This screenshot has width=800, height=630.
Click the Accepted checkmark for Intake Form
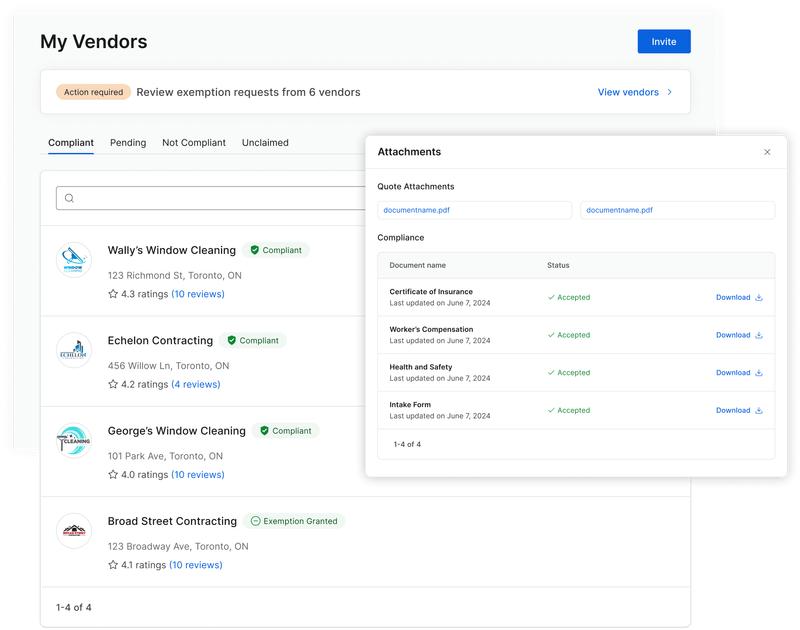(551, 410)
